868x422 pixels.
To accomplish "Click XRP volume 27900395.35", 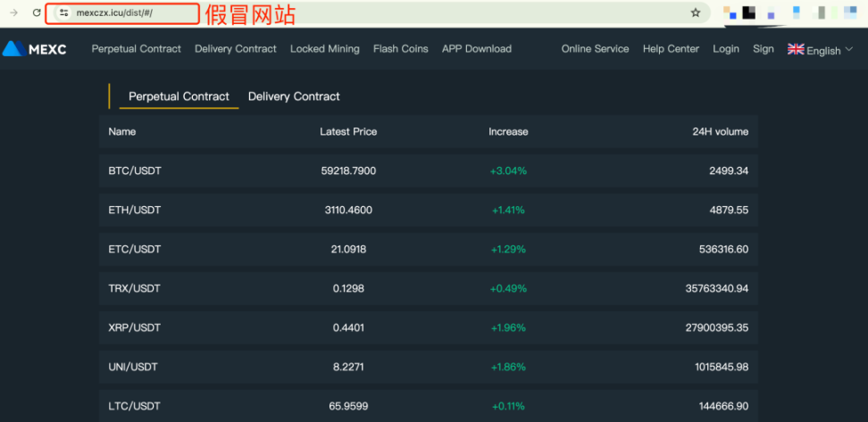I will click(717, 328).
